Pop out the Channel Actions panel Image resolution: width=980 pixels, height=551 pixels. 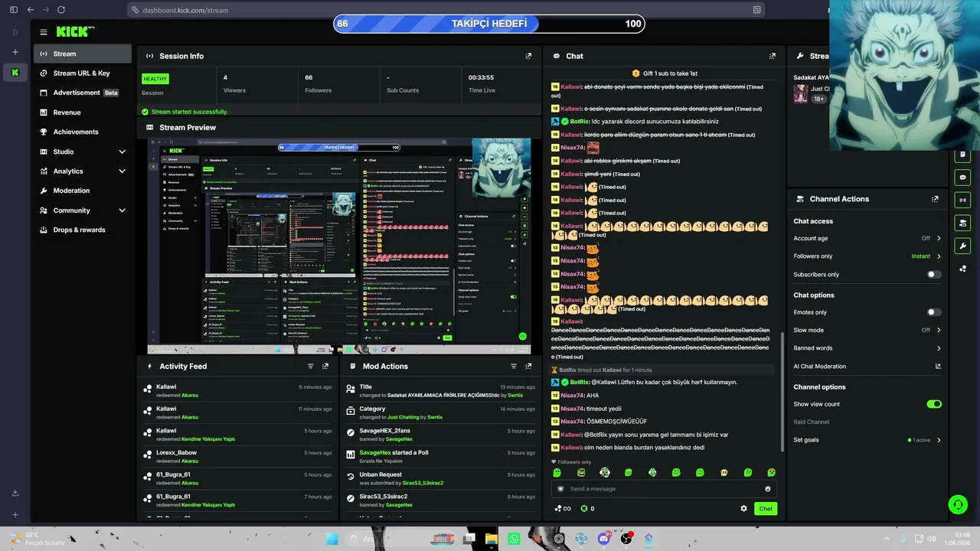tap(935, 199)
